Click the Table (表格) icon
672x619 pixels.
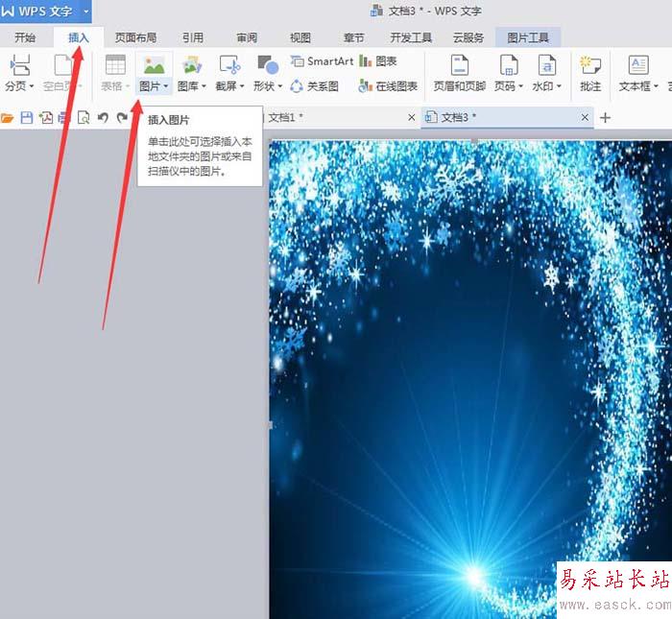[x=115, y=65]
